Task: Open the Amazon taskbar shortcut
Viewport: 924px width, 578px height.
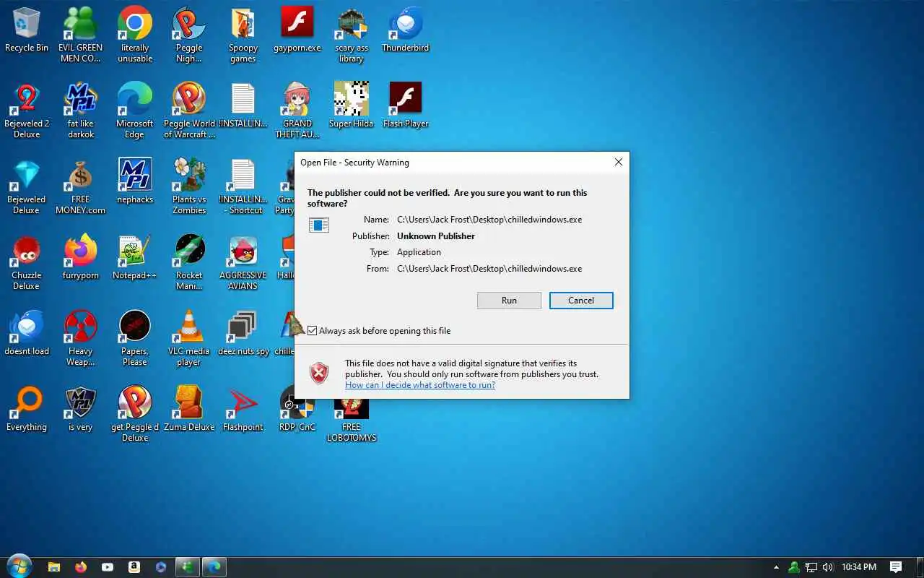Action: (x=134, y=567)
